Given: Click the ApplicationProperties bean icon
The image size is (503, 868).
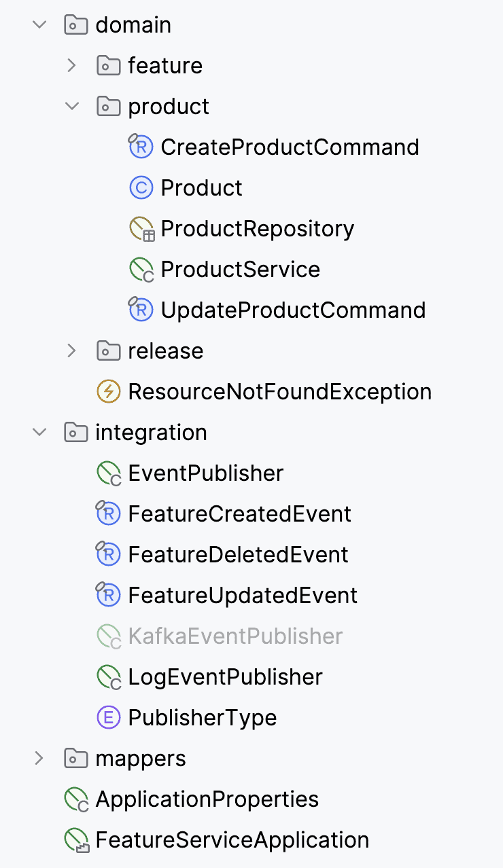Looking at the screenshot, I should (76, 799).
